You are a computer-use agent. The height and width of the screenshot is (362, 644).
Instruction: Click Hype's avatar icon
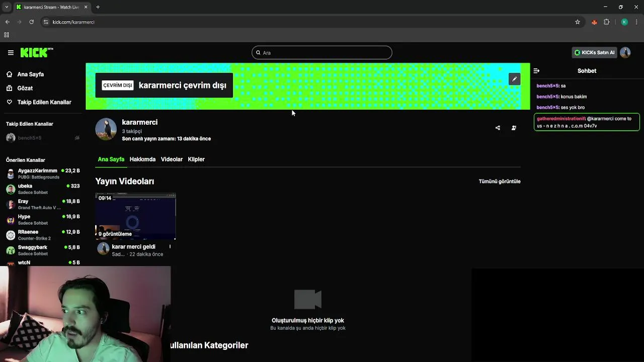11,220
